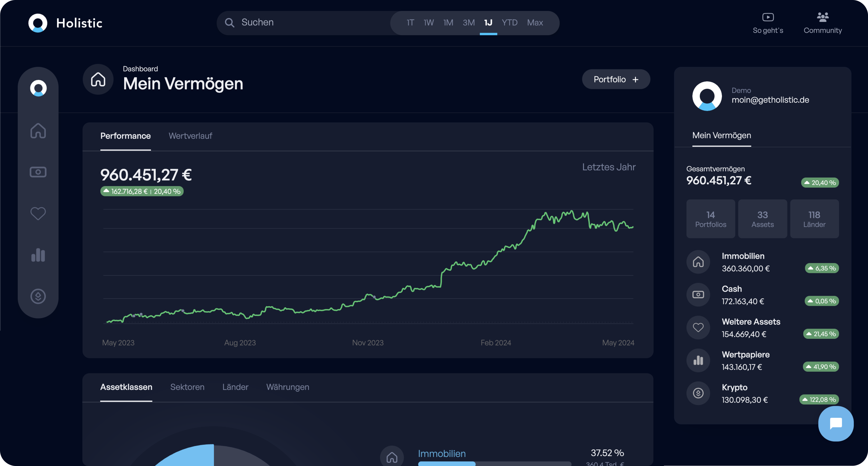Click the 118 Länder tile
The width and height of the screenshot is (868, 466).
[x=814, y=219]
